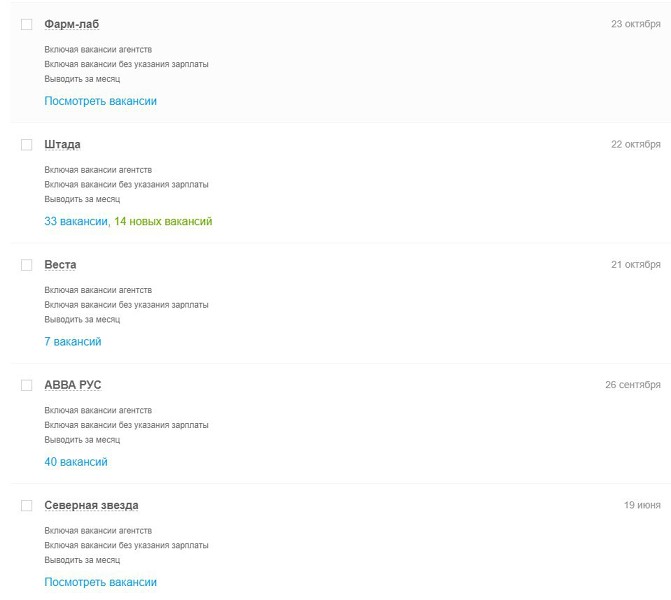
Task: Open the Северная звезда title link
Action: 91,506
